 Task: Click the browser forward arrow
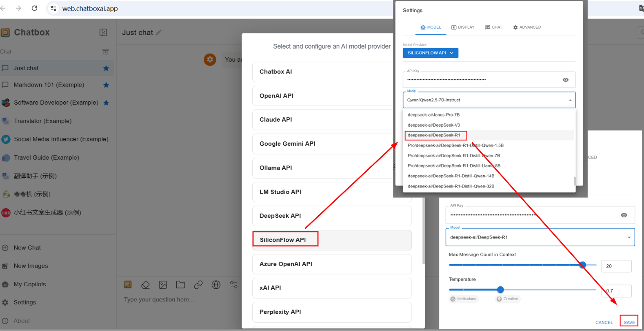pyautogui.click(x=18, y=8)
